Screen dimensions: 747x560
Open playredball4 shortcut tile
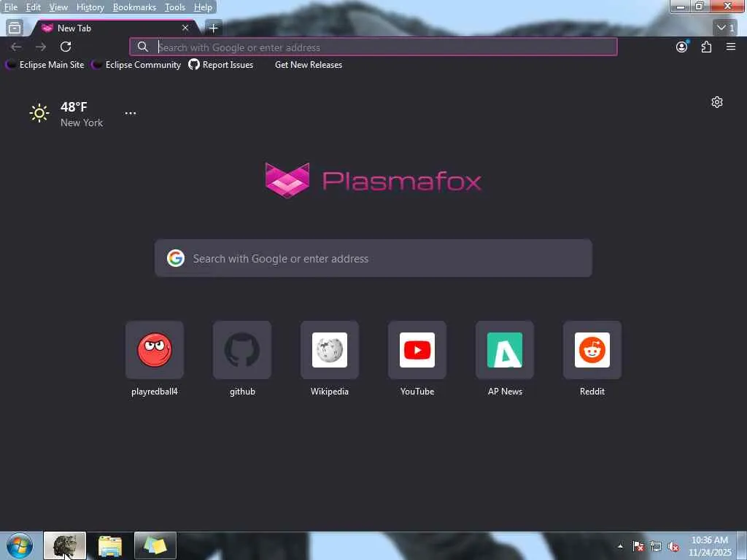(x=155, y=350)
